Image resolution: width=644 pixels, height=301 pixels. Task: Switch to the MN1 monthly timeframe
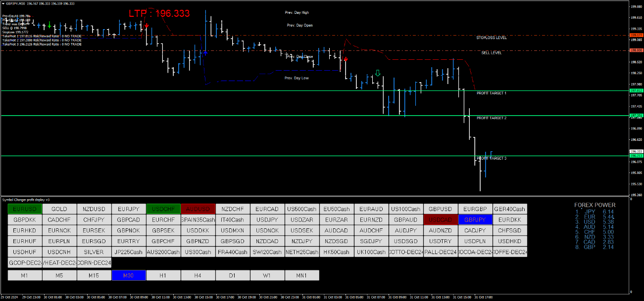click(302, 275)
